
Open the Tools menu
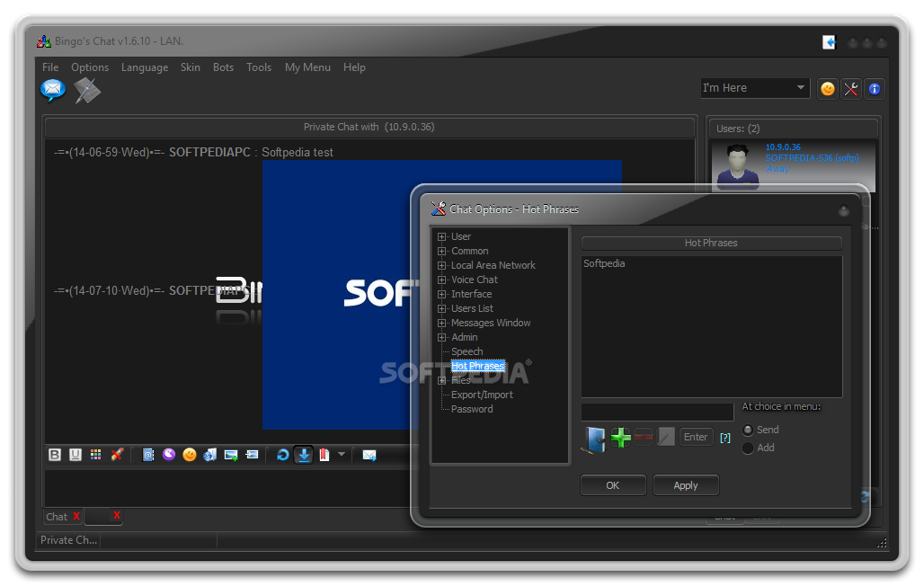pyautogui.click(x=259, y=67)
